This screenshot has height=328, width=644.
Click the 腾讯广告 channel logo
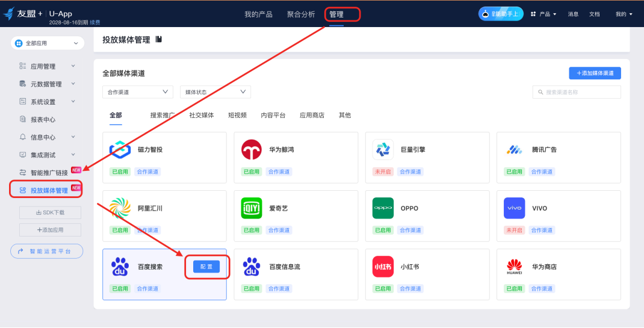tap(514, 149)
